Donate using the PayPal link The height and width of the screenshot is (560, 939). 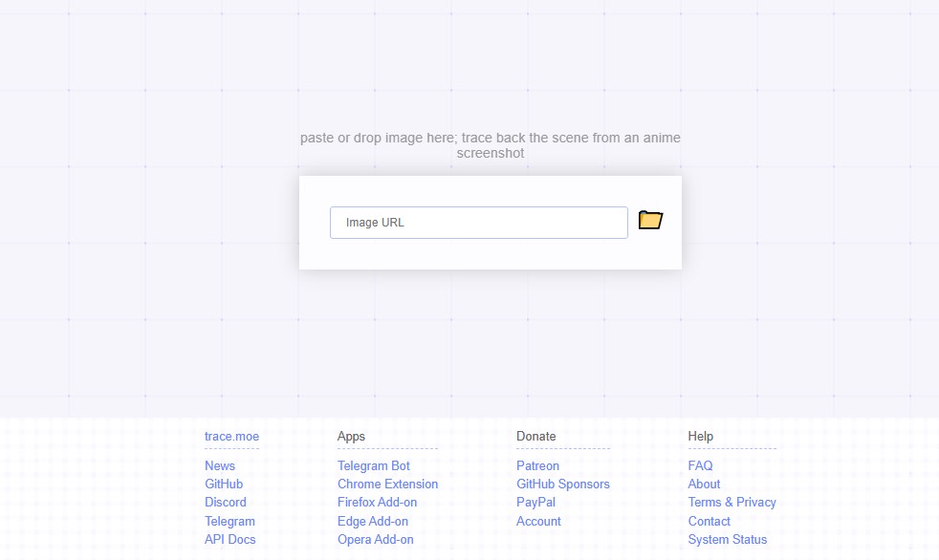[535, 502]
